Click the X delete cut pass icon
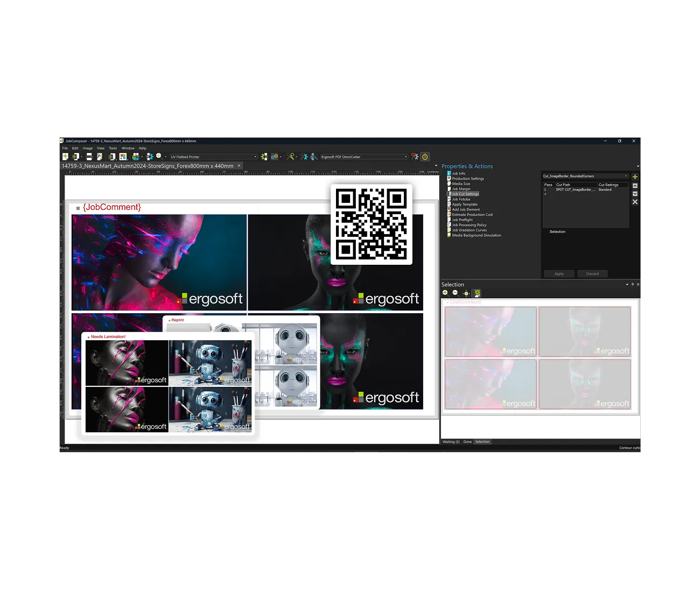The height and width of the screenshot is (592, 700). [635, 202]
